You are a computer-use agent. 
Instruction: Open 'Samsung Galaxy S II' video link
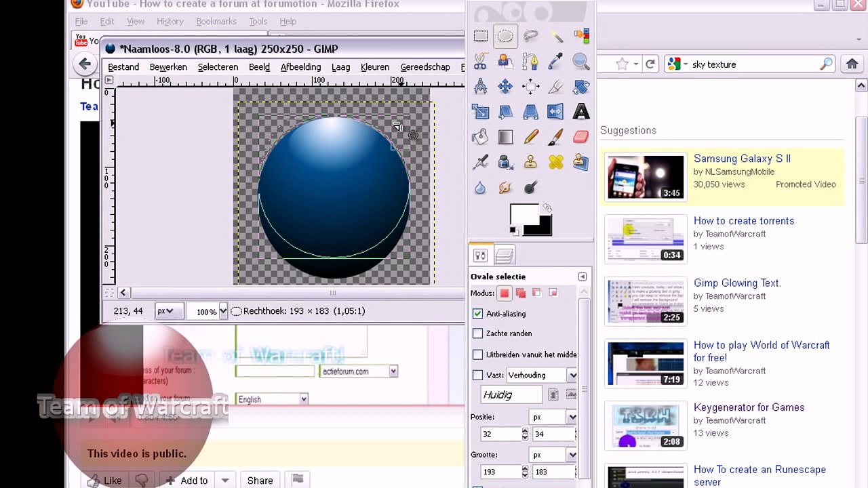tap(742, 159)
